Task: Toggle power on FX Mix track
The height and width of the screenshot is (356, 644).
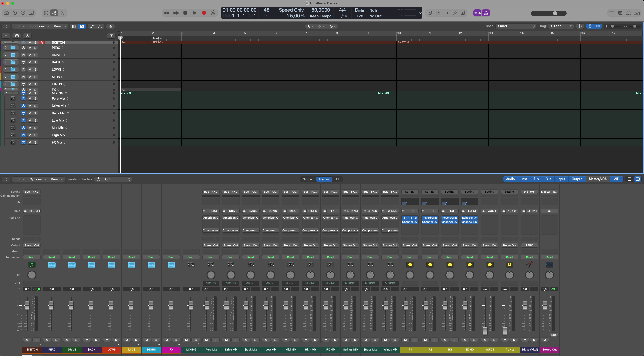Action: point(23,142)
